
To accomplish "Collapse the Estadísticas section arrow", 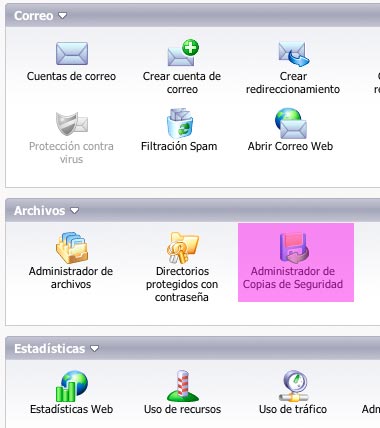I will (x=95, y=348).
